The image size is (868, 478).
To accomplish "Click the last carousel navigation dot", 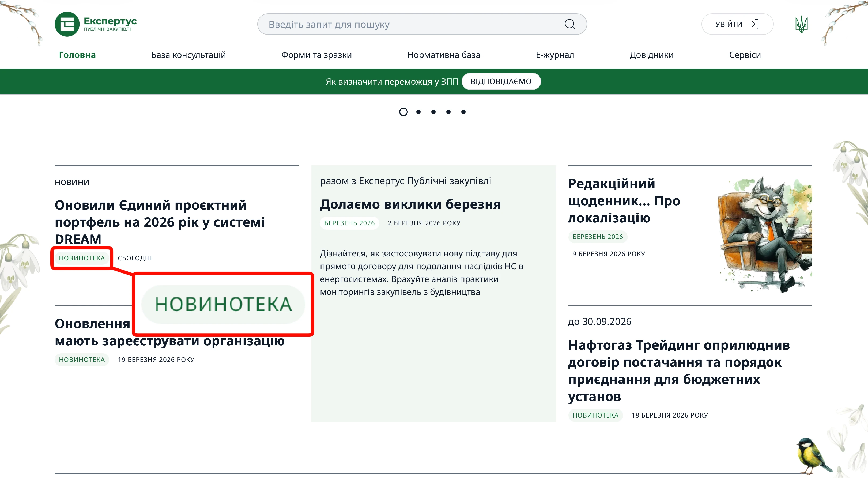I will pos(464,112).
